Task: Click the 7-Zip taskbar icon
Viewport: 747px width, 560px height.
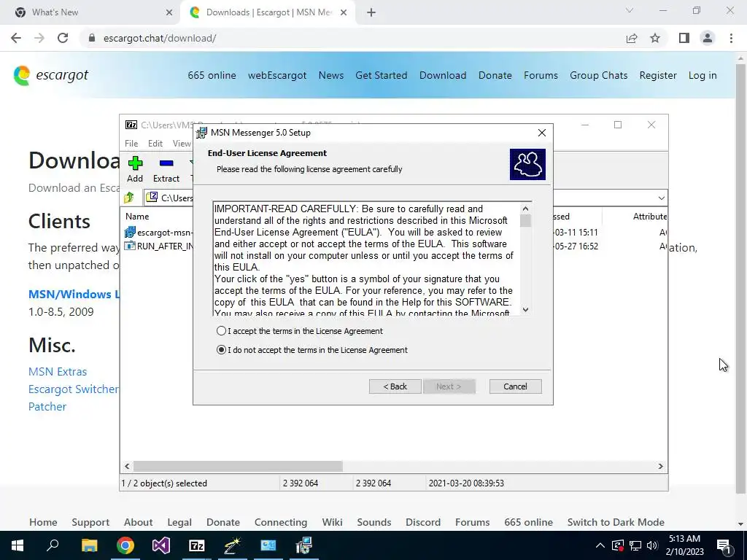Action: click(x=197, y=545)
